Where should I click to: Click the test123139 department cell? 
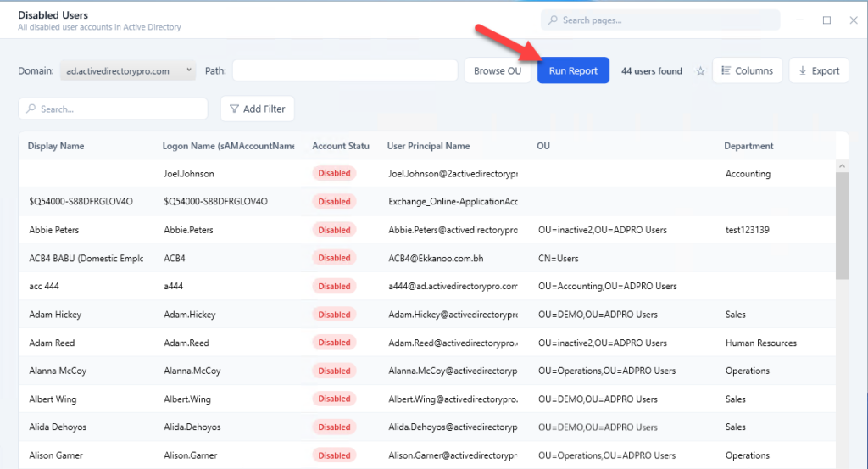pos(748,230)
